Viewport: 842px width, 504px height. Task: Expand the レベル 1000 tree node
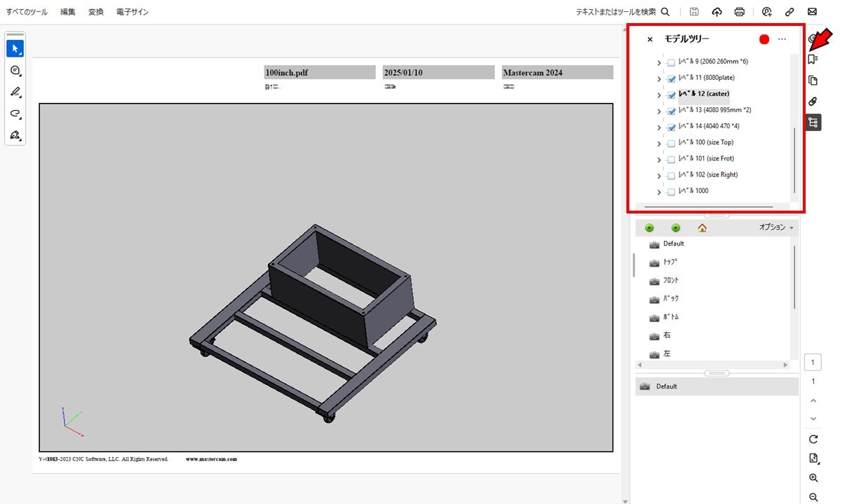click(657, 191)
